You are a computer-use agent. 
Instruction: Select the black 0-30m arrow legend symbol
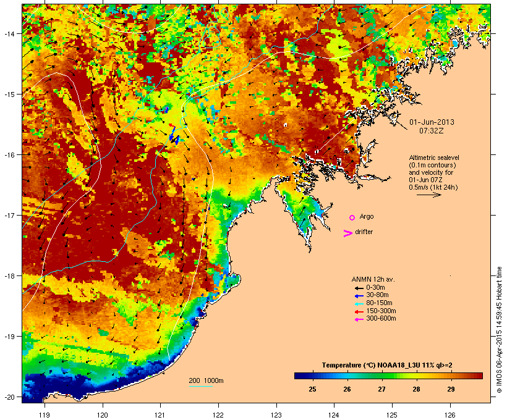359,288
